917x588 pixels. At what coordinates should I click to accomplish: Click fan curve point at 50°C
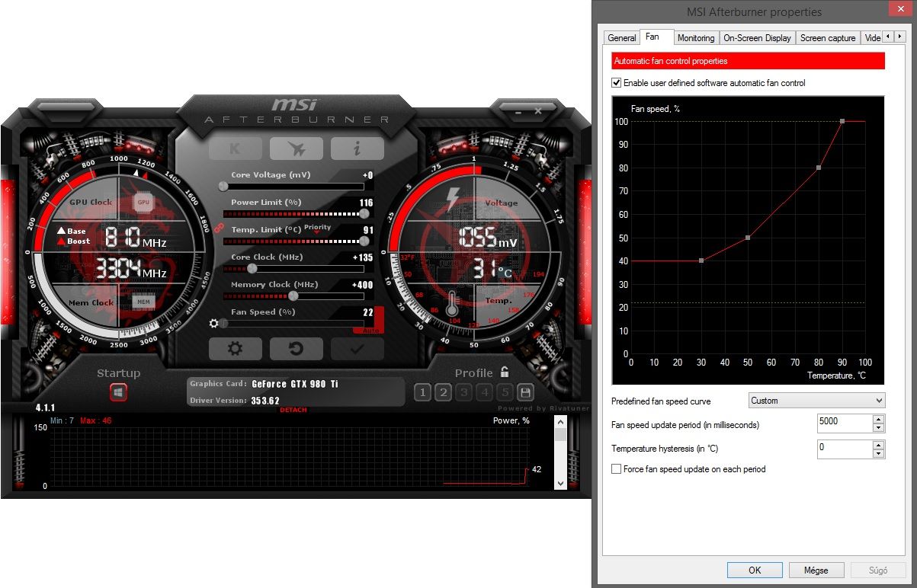point(748,238)
